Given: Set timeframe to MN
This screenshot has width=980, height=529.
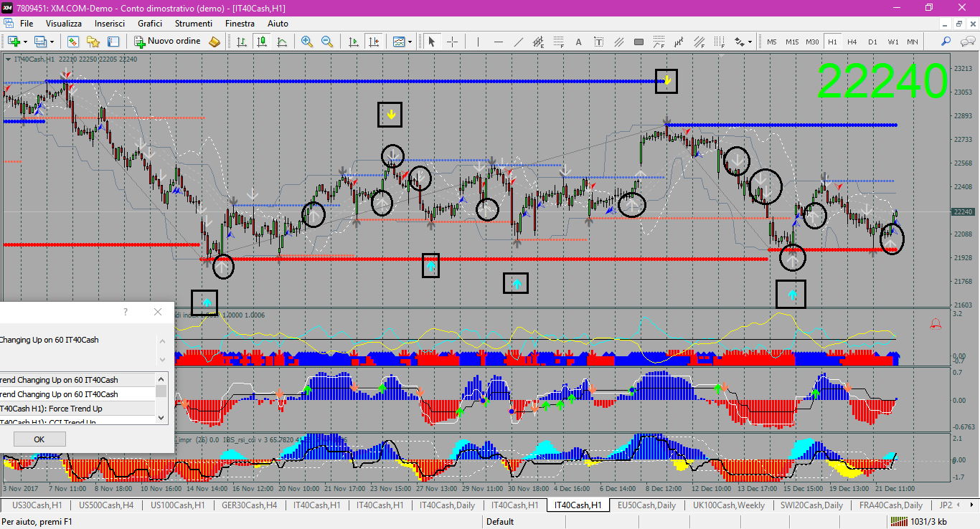Looking at the screenshot, I should [913, 42].
